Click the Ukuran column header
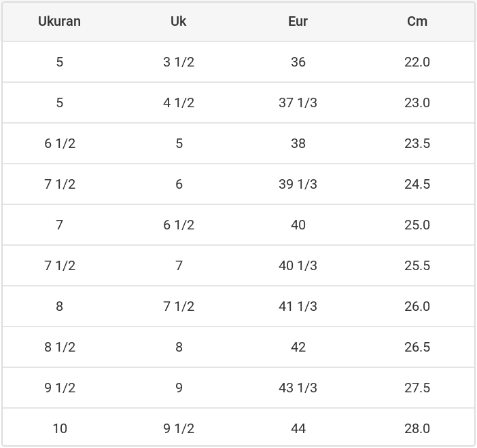This screenshot has height=448, width=477. pos(59,21)
